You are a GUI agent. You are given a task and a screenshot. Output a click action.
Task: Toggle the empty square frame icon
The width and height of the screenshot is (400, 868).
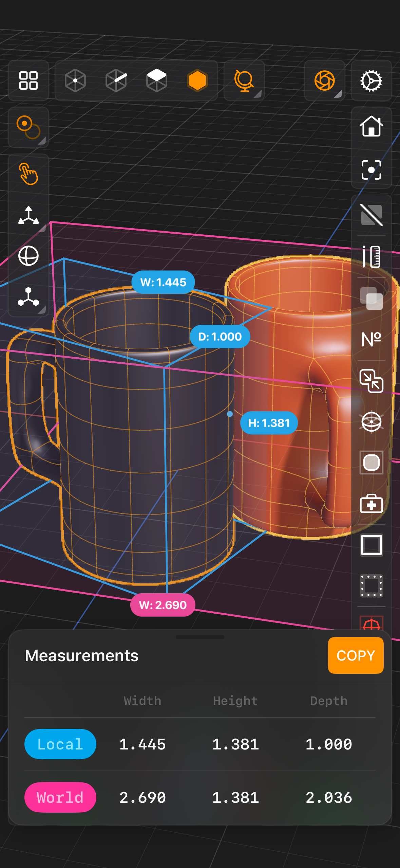pos(371,545)
